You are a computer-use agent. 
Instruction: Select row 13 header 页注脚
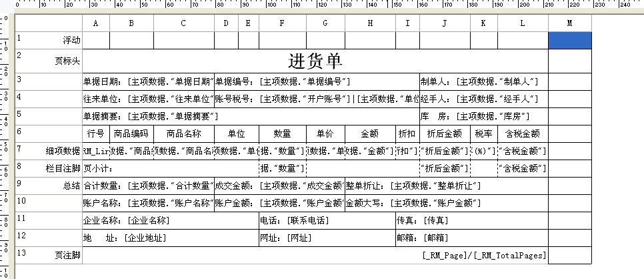[x=49, y=255]
